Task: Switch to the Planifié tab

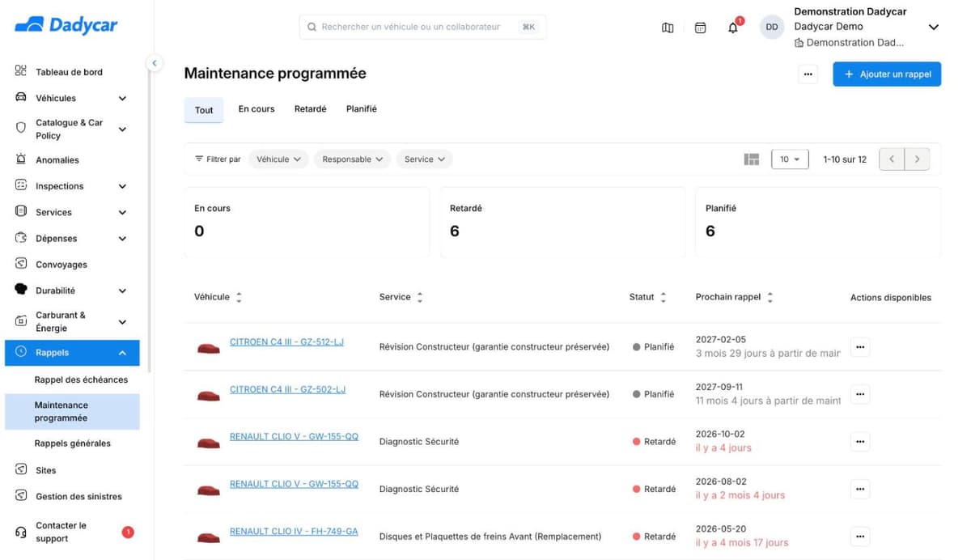Action: (362, 108)
